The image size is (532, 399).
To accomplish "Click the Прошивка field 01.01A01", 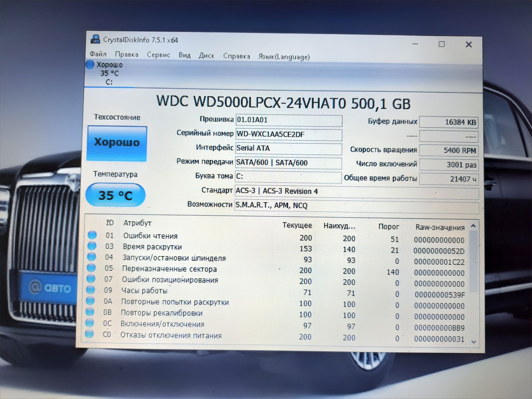I will tap(289, 120).
